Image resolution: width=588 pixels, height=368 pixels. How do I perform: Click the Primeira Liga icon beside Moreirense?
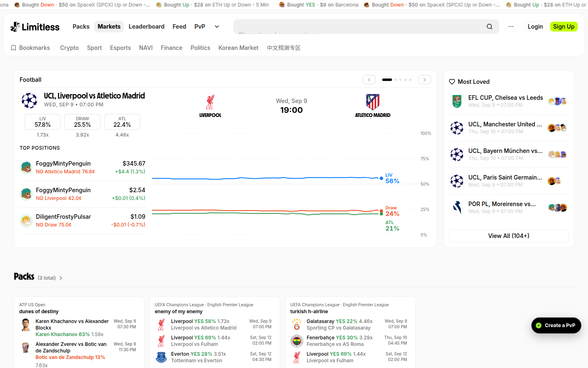click(457, 208)
